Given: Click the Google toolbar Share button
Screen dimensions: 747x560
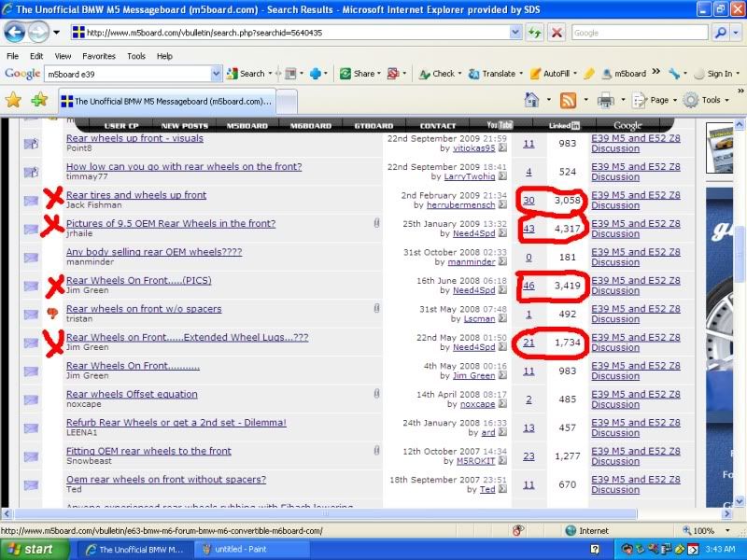Looking at the screenshot, I should coord(358,74).
